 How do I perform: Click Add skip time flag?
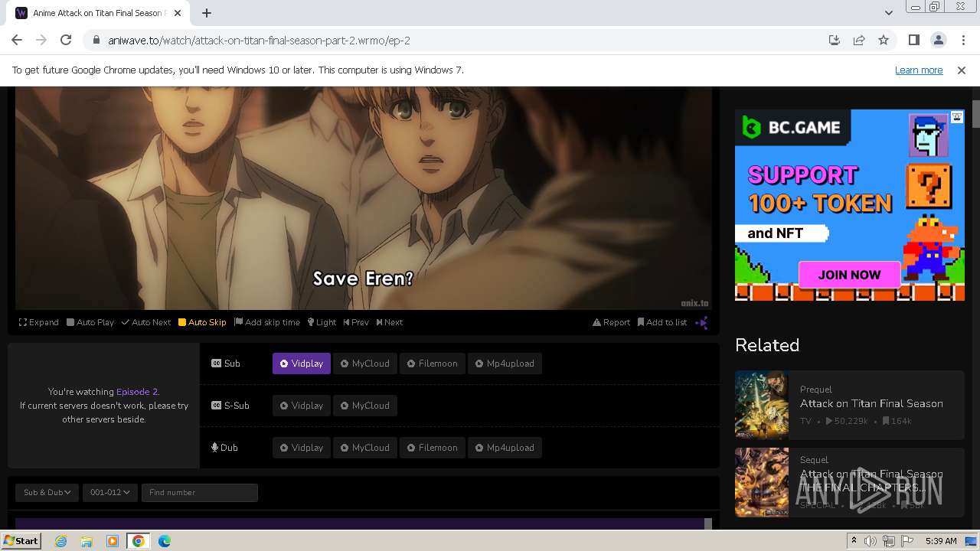tap(267, 322)
